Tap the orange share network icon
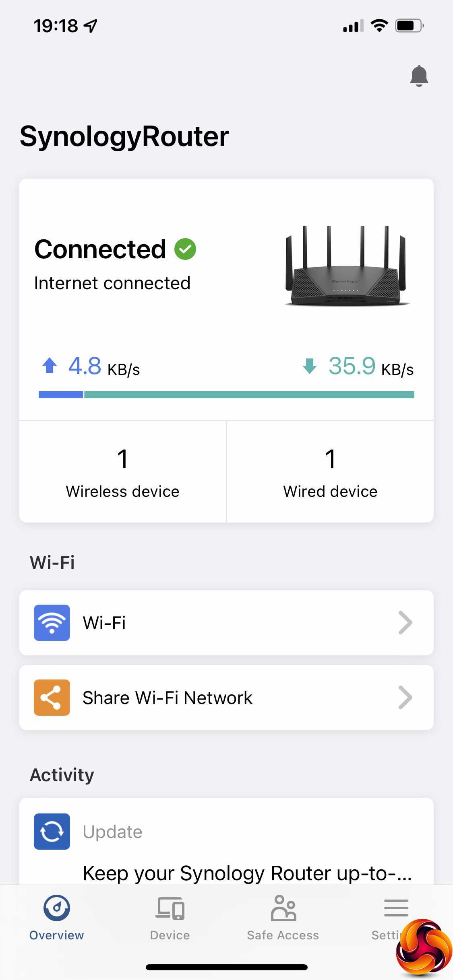 52,697
